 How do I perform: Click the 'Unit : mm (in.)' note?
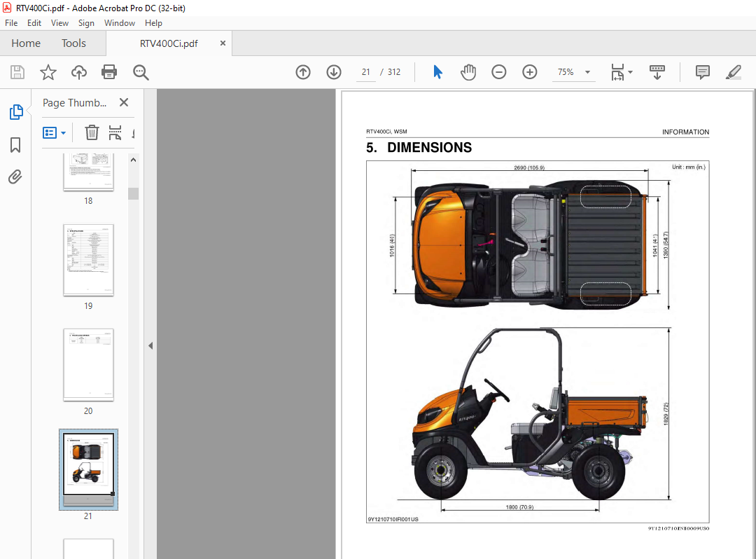coord(689,167)
